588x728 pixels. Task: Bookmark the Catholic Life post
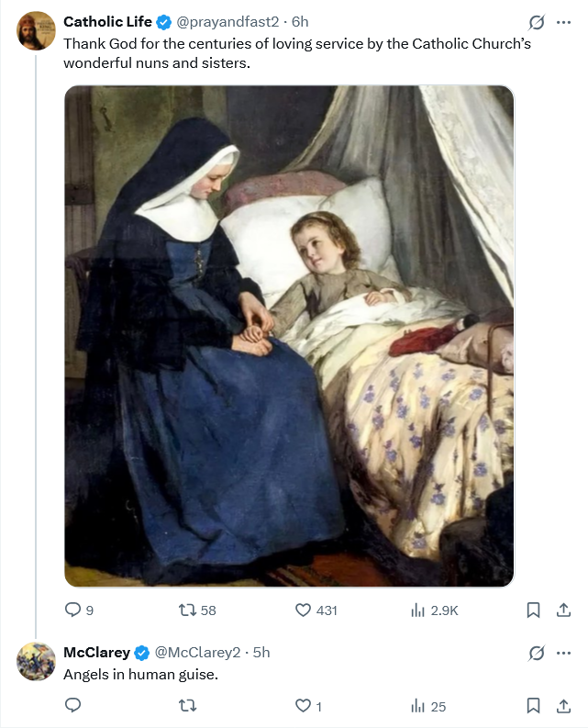(x=533, y=610)
